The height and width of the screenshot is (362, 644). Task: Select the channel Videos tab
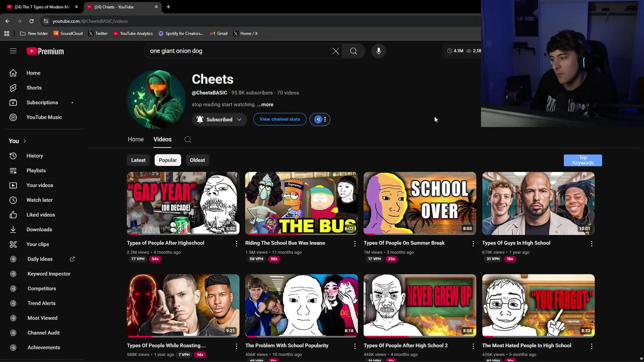pos(163,139)
